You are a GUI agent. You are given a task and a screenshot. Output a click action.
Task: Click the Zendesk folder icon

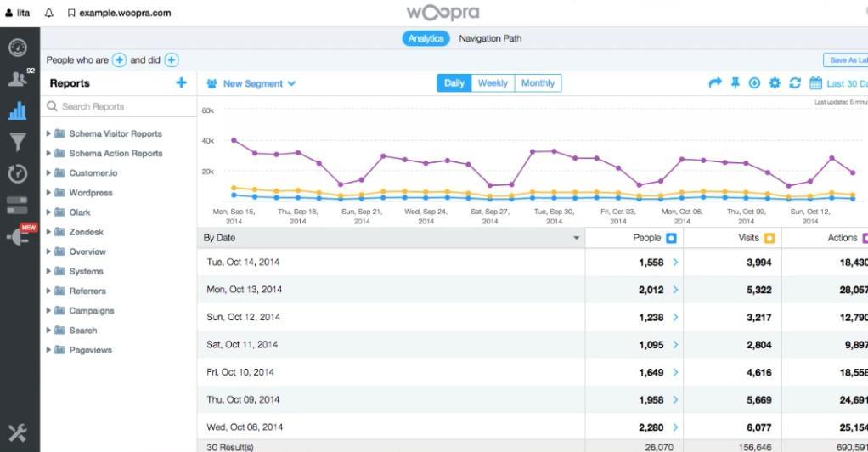tap(59, 232)
